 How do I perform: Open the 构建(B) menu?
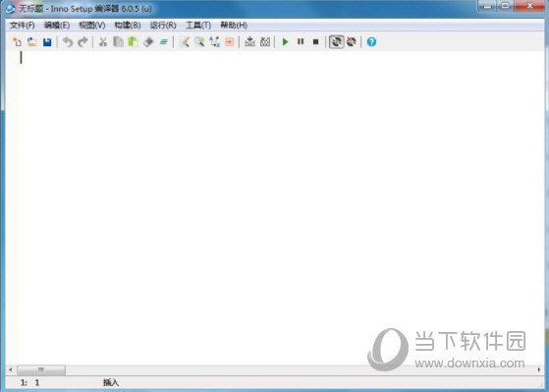[x=128, y=26]
